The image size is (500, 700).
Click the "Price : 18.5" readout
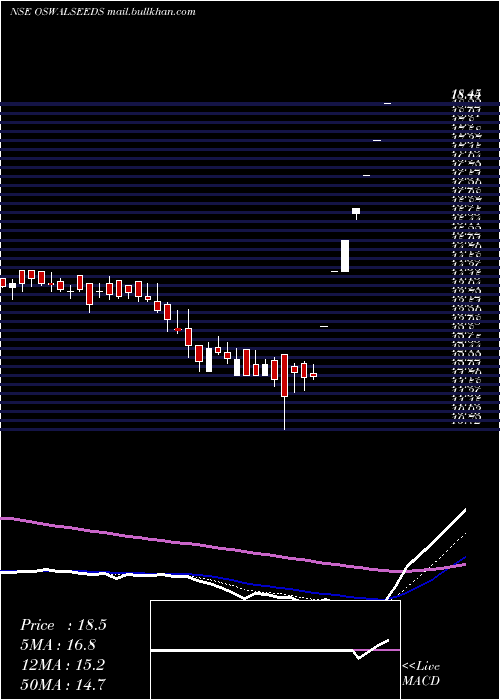coord(63,625)
